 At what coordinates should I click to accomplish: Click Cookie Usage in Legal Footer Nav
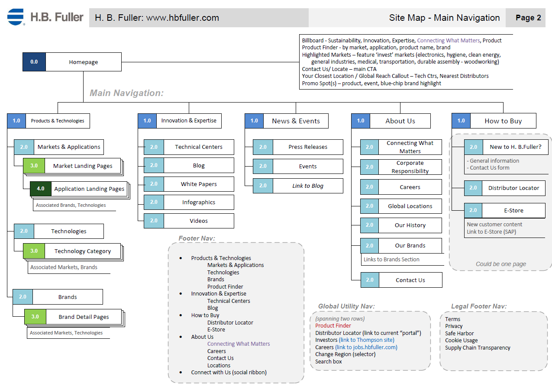coord(462,341)
